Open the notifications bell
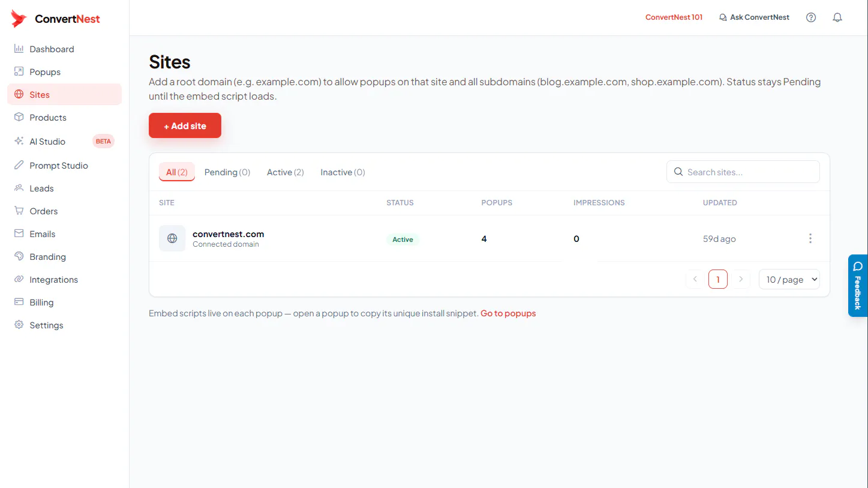 (837, 17)
